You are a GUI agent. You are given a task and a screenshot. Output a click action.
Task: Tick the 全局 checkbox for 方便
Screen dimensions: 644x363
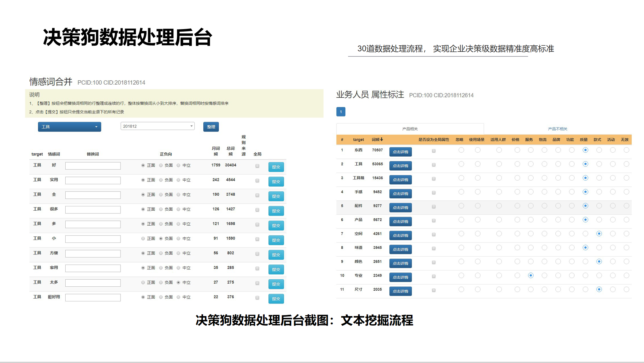257,254
